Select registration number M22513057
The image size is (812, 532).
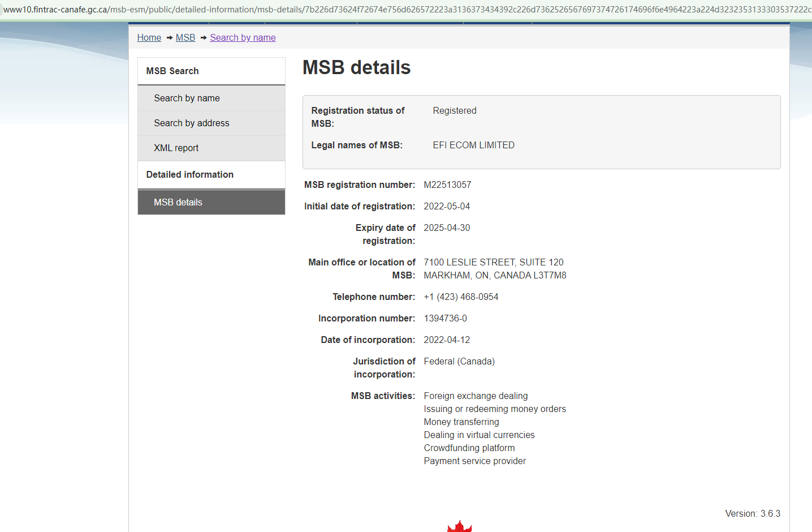(x=447, y=185)
